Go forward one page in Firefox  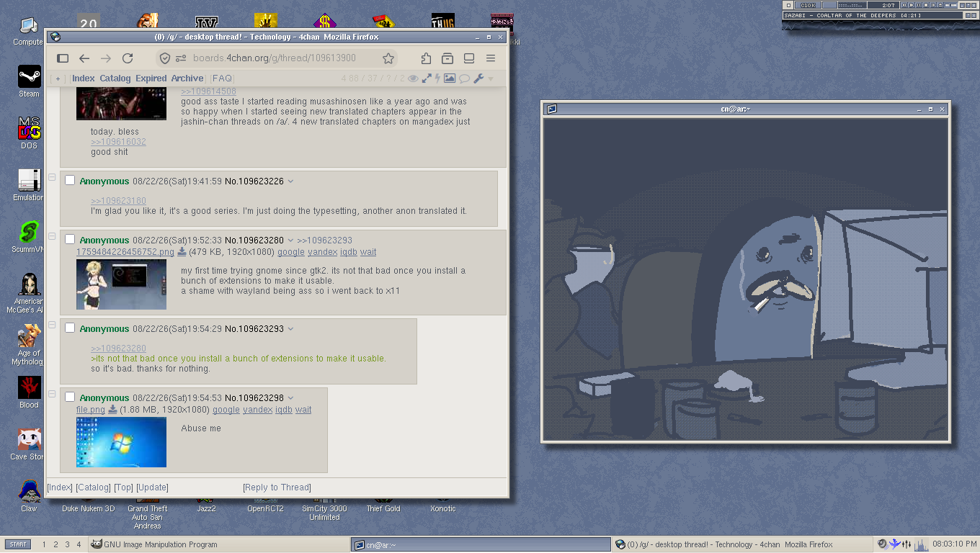point(106,58)
